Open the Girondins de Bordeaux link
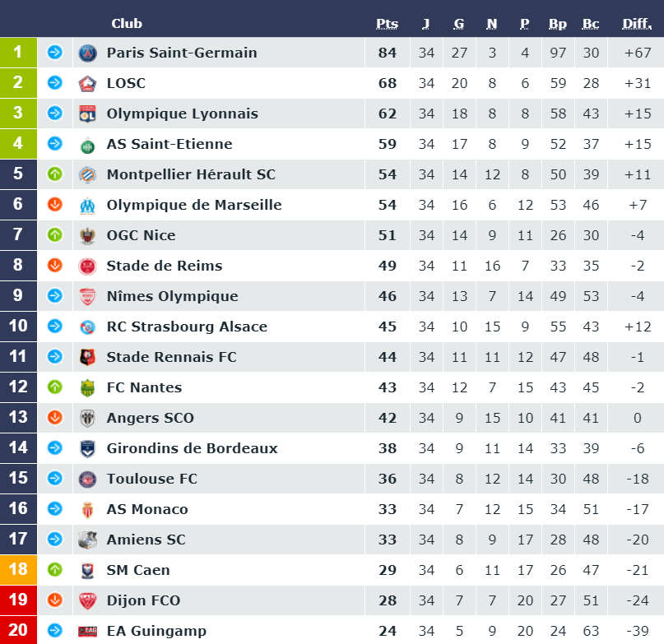The image size is (664, 644). point(192,448)
